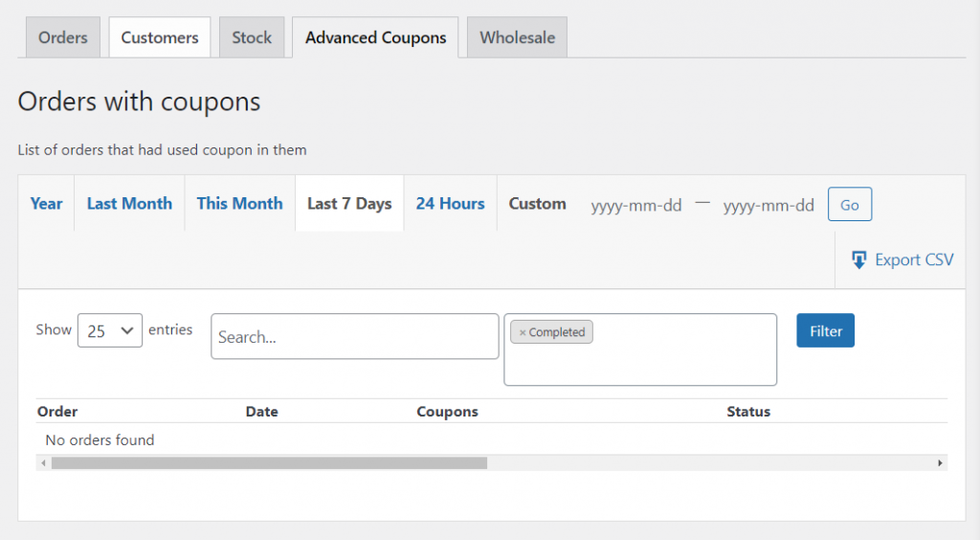
Task: Click the custom start date field
Action: pos(636,205)
